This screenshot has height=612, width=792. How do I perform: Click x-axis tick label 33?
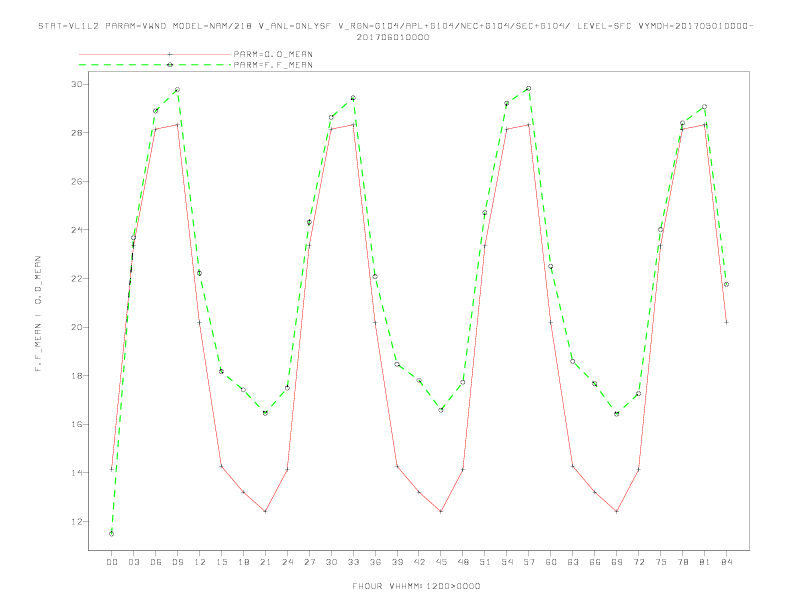pyautogui.click(x=353, y=562)
